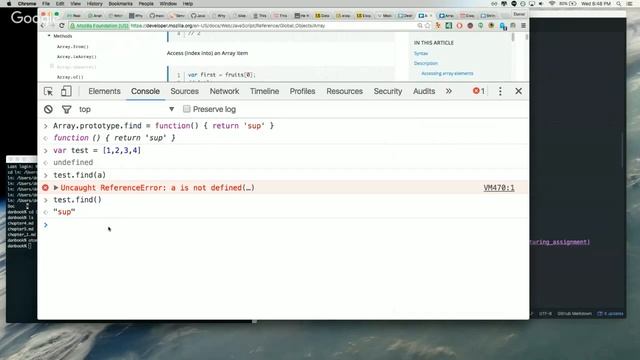The height and width of the screenshot is (360, 640).
Task: Open the DevTools three-dot options menu
Action: point(500,91)
